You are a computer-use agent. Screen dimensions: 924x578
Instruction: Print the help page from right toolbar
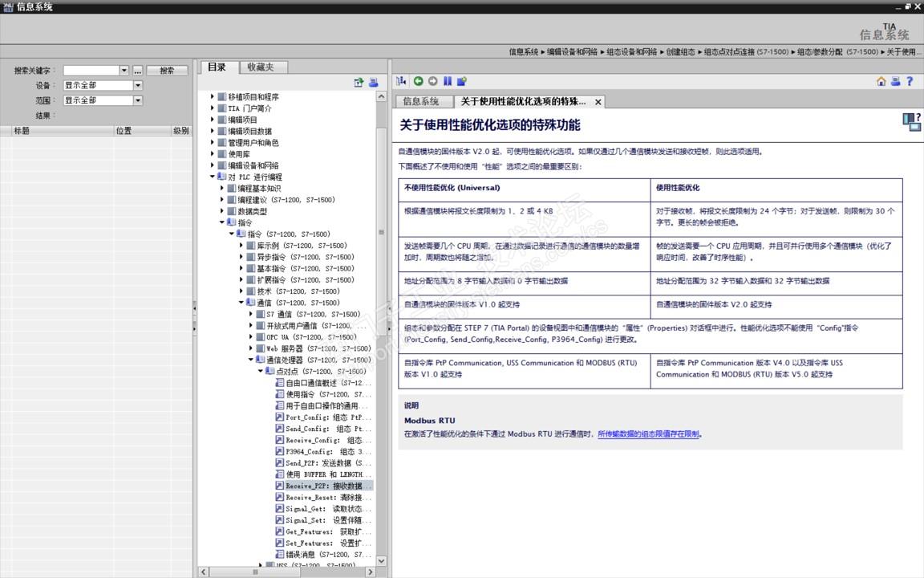coord(895,81)
